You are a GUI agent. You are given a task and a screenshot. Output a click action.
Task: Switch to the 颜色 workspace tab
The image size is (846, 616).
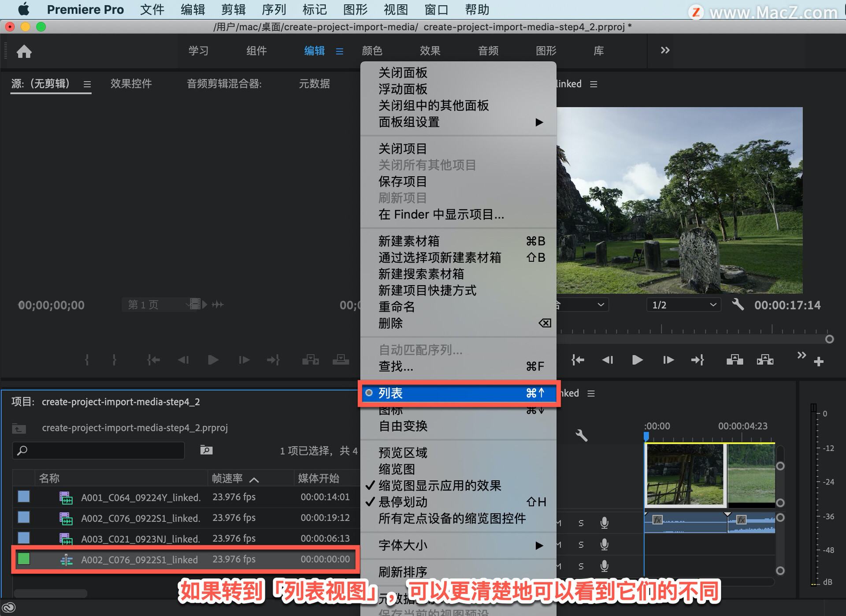(372, 51)
